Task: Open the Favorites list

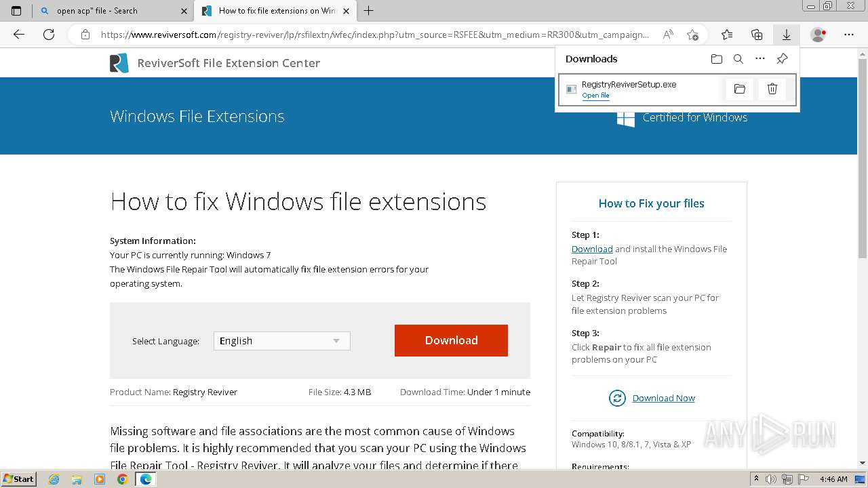Action: (x=727, y=35)
